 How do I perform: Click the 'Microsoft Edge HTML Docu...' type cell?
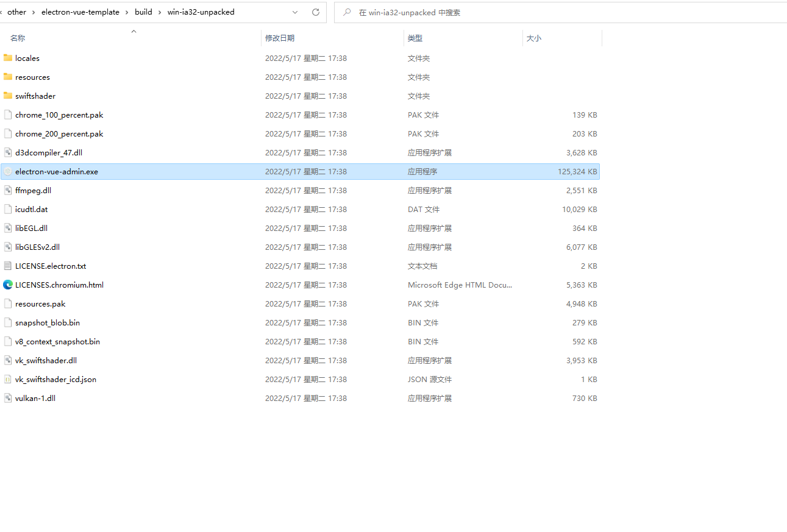[x=460, y=285]
